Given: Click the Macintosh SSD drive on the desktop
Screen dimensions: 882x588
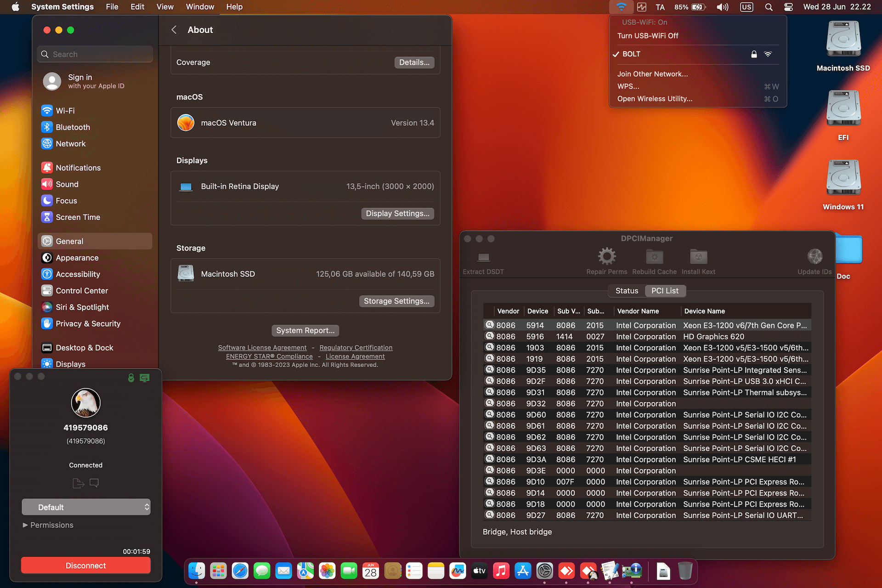Looking at the screenshot, I should point(843,46).
